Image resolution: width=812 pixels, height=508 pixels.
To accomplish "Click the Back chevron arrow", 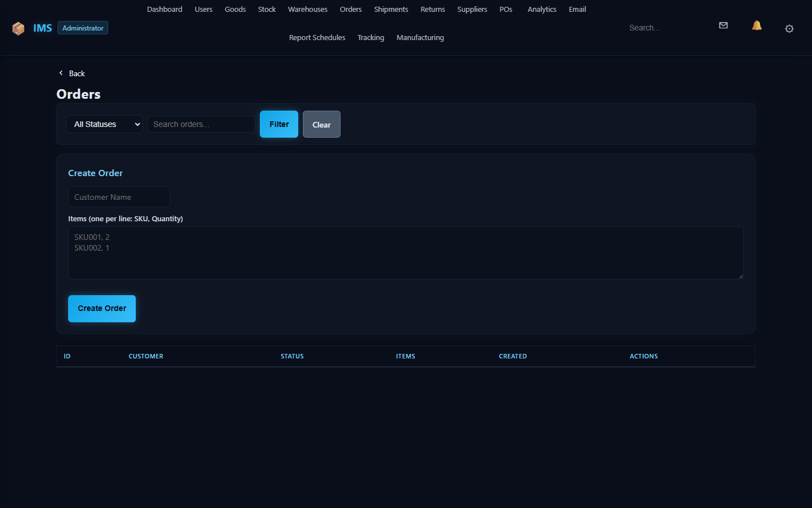I will (x=61, y=73).
